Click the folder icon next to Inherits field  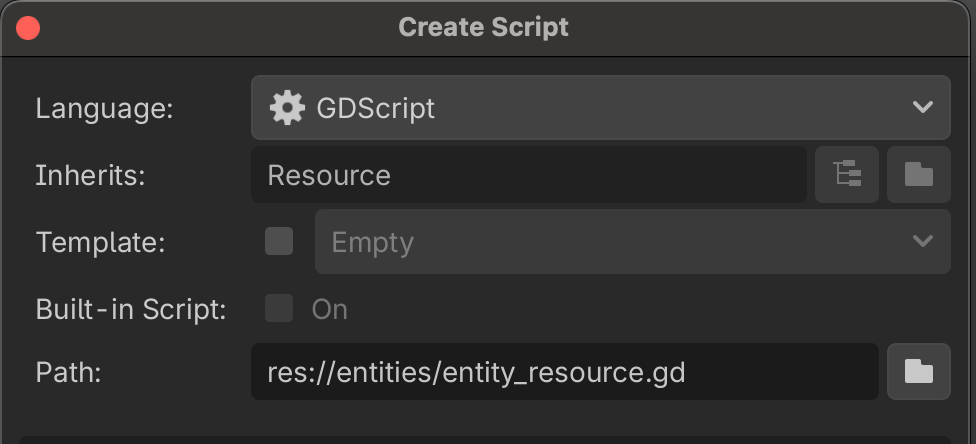(x=918, y=175)
